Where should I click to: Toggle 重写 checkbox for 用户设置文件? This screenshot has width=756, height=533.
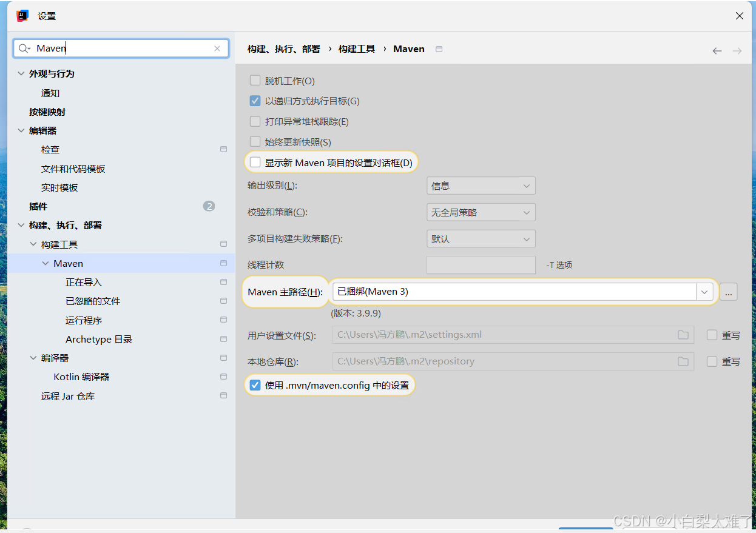pos(712,335)
